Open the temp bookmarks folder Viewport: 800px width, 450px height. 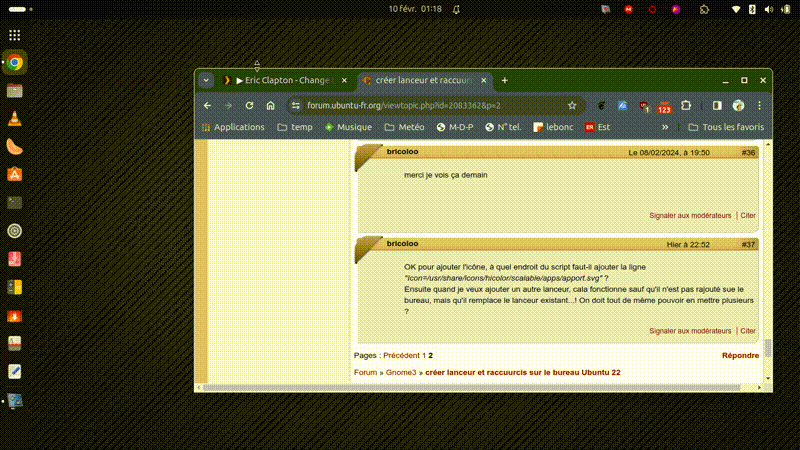tap(295, 127)
